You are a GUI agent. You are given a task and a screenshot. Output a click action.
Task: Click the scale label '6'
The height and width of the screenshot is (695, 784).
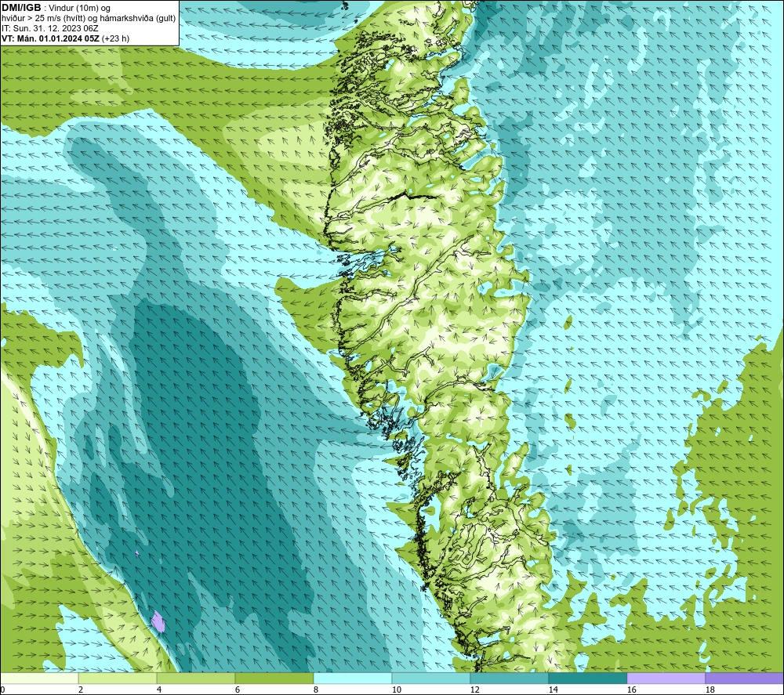(238, 690)
